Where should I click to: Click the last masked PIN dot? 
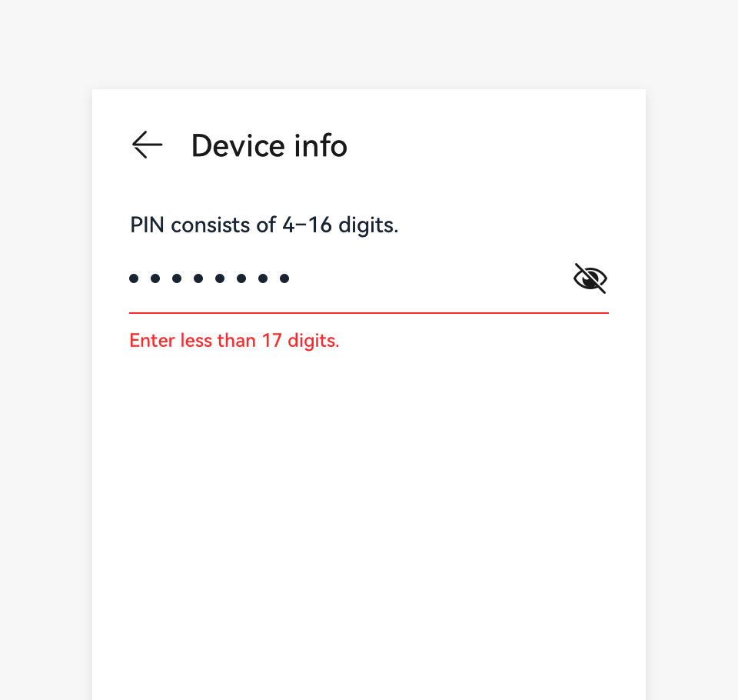[x=284, y=278]
